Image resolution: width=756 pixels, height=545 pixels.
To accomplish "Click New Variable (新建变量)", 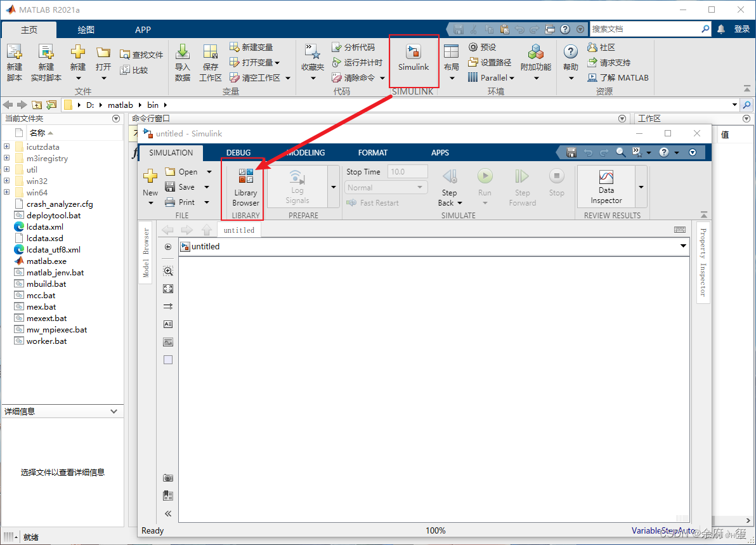I will tap(251, 47).
